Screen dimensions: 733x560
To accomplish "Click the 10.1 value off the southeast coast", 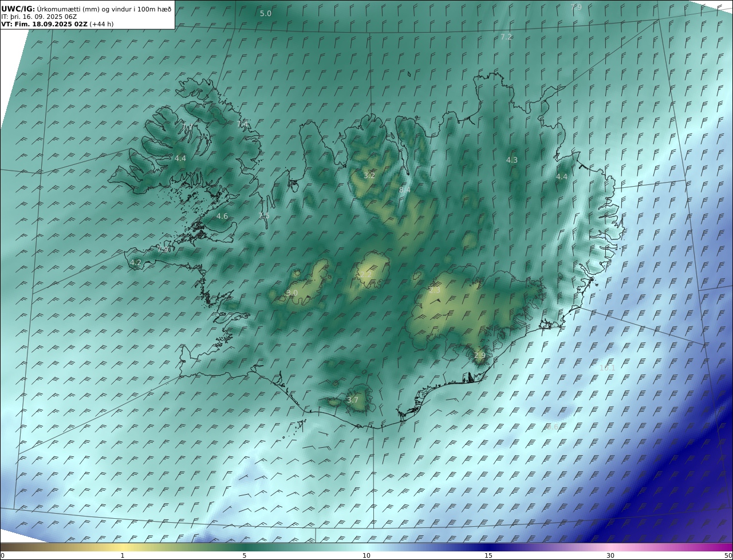I will 607,368.
